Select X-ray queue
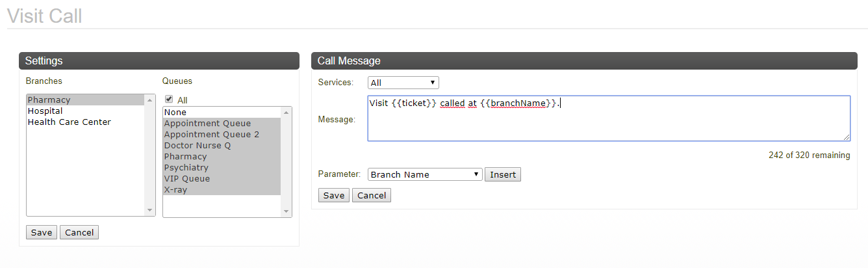This screenshot has height=268, width=868. pos(222,190)
